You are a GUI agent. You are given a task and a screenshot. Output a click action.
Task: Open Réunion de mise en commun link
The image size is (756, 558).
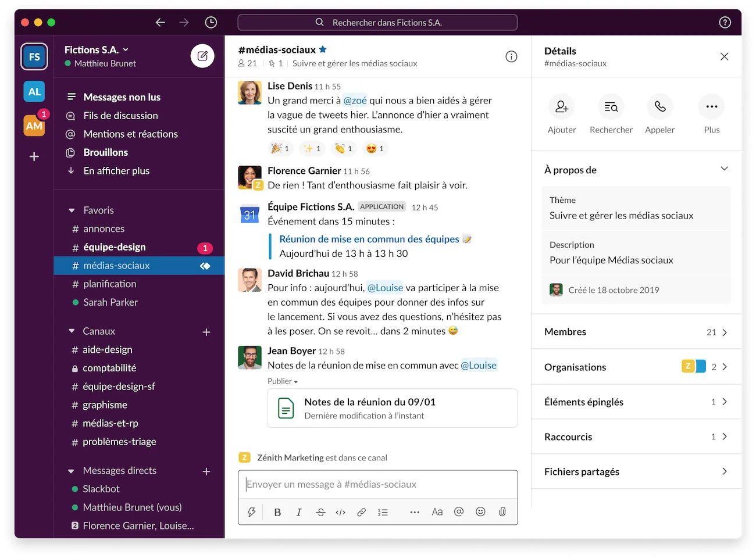point(369,239)
